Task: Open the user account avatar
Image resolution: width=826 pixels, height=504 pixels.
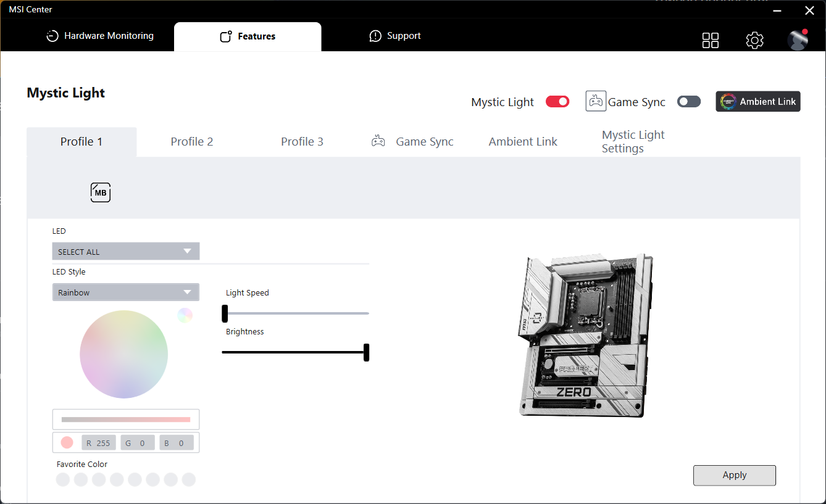Action: tap(798, 40)
